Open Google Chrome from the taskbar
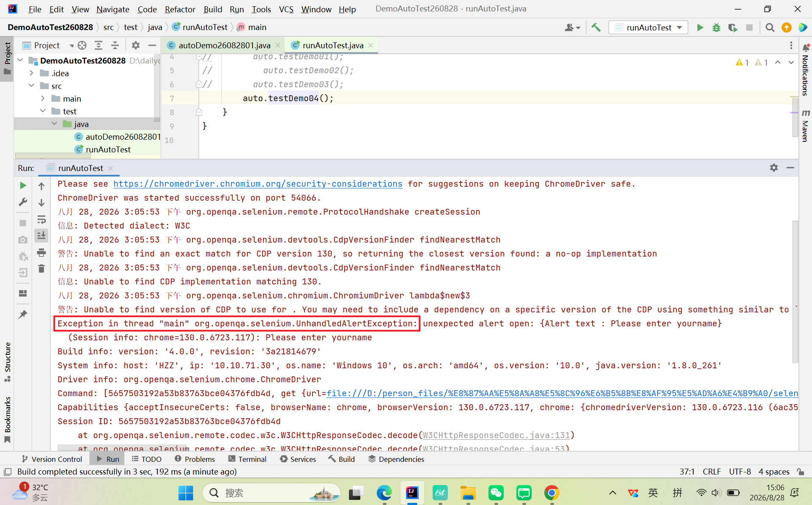This screenshot has width=812, height=505. [551, 493]
